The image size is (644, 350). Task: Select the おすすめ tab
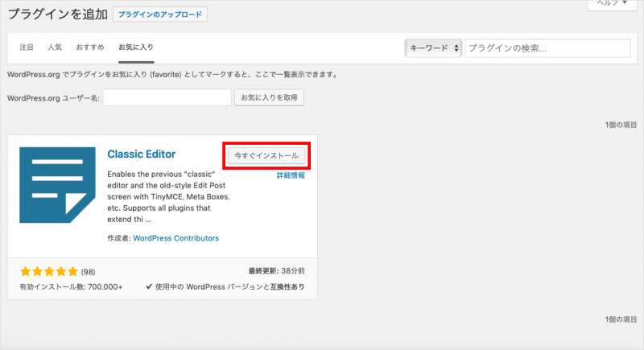[x=90, y=47]
